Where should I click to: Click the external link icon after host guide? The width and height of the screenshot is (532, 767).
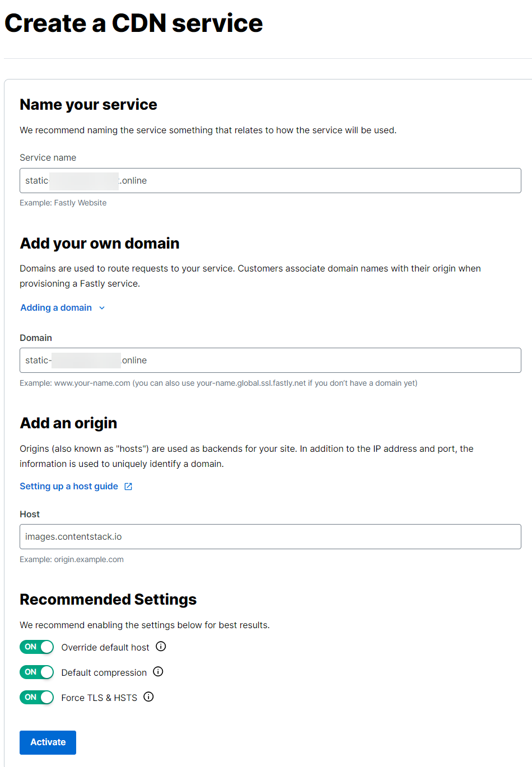[128, 487]
